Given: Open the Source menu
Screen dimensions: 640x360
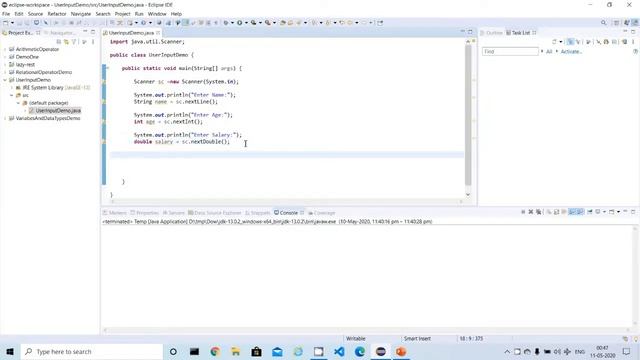Looking at the screenshot, I should coord(35,14).
